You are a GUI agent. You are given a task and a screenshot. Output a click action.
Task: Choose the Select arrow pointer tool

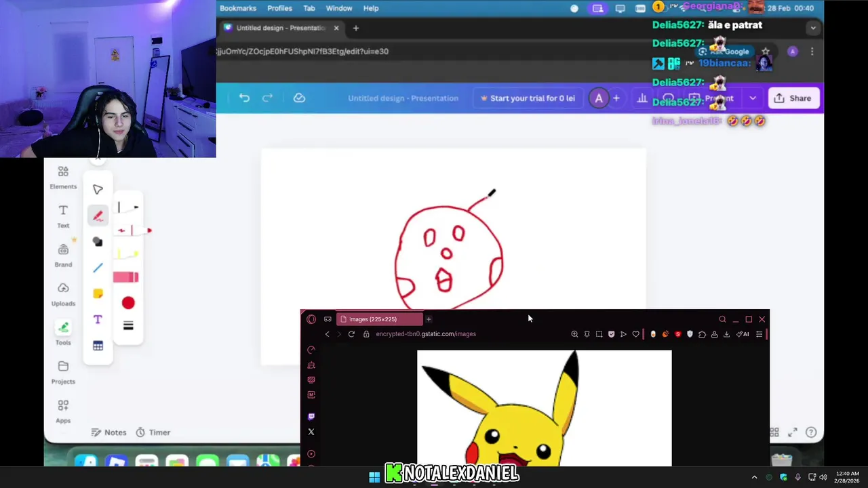coord(98,190)
